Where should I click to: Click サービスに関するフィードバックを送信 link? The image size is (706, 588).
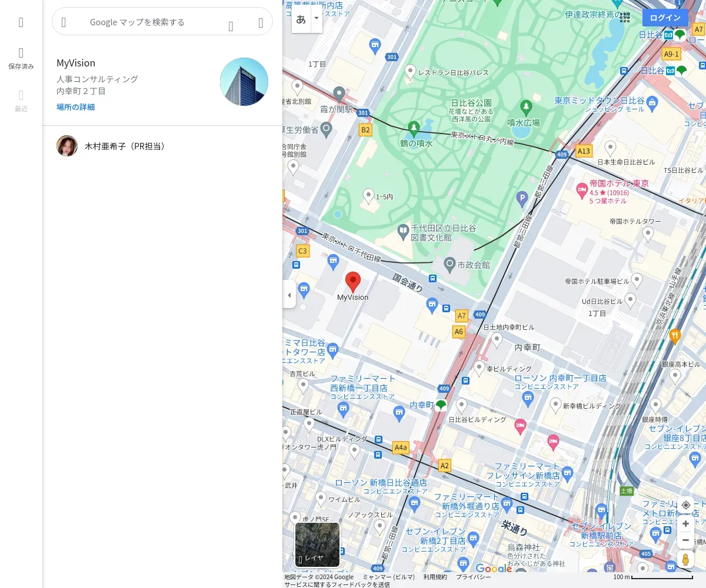[x=337, y=584]
